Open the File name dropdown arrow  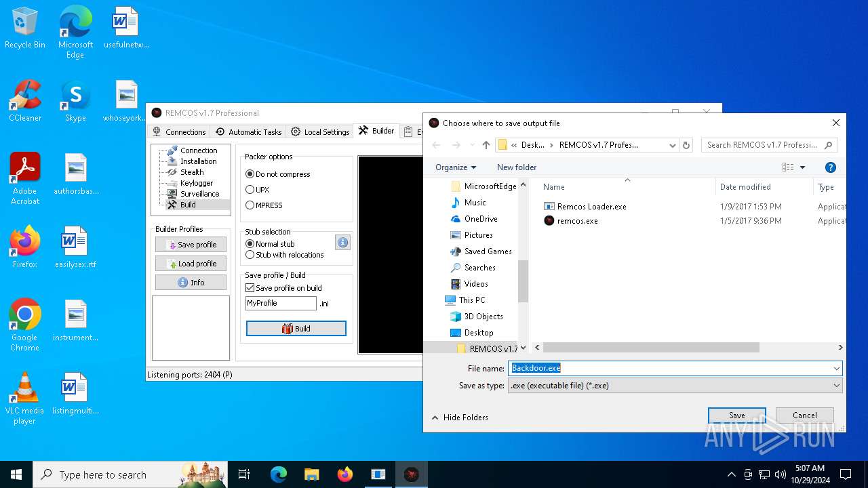pos(837,368)
